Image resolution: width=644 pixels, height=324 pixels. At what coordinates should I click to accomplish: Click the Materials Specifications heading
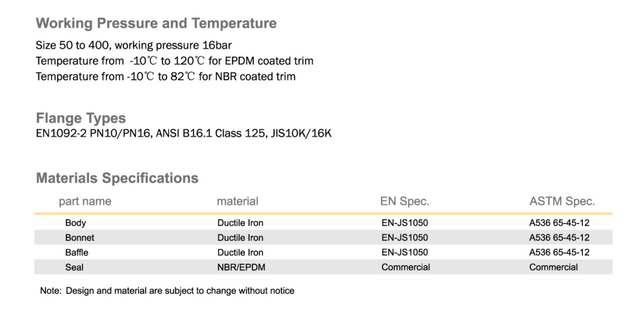[117, 178]
